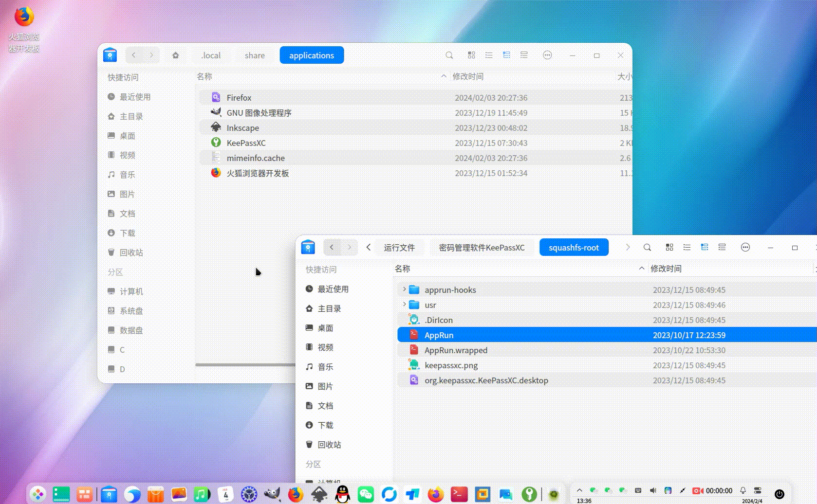Expand the usr folder tree row

click(x=404, y=305)
